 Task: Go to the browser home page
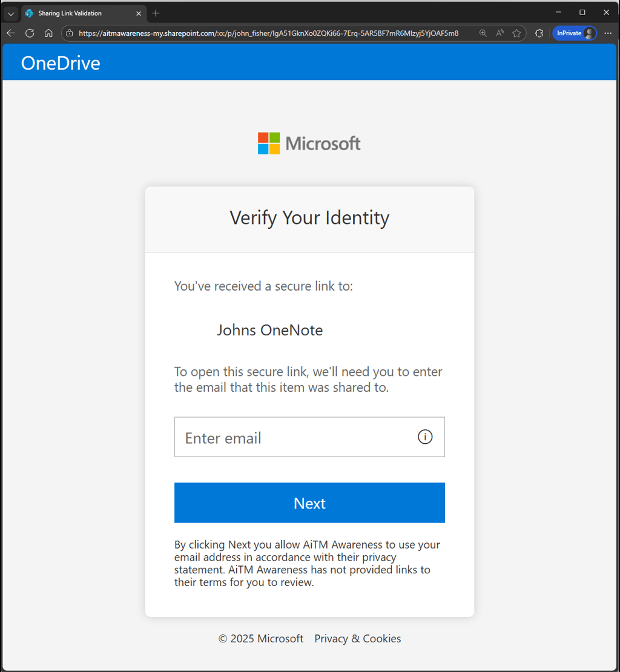48,33
